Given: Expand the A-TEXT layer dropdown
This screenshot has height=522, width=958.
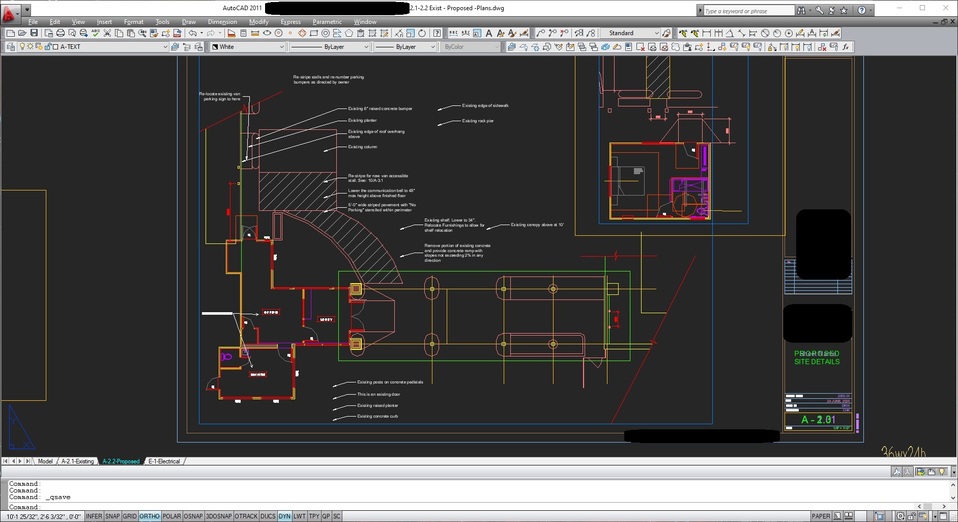Looking at the screenshot, I should tap(165, 46).
